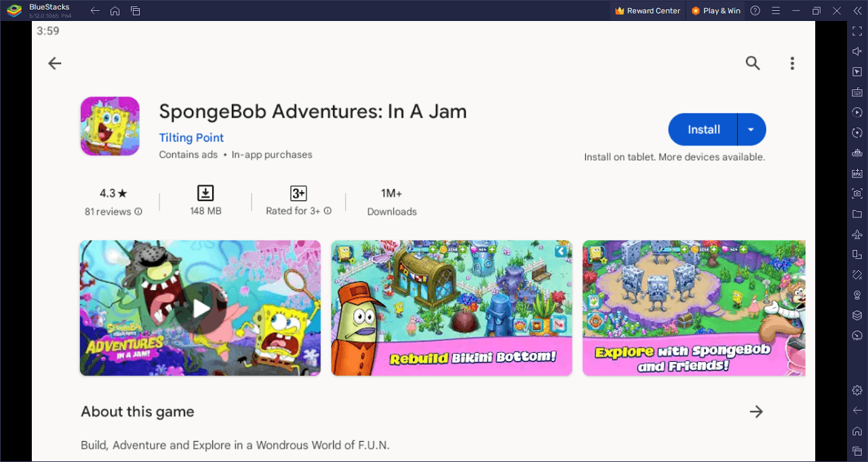Click the 1M+ Downloads stat

392,202
